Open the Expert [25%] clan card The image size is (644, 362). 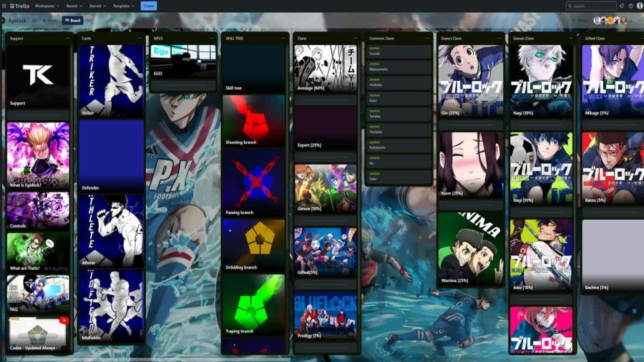click(326, 129)
